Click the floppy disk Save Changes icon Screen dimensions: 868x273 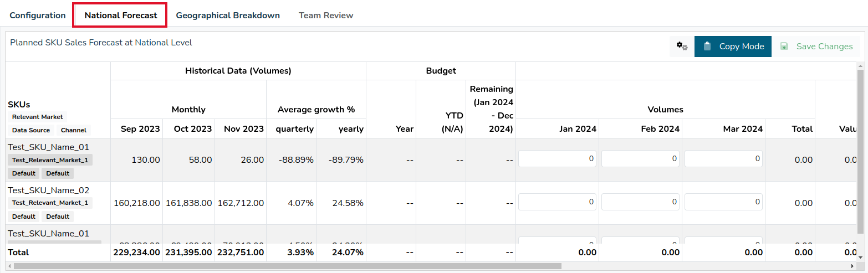click(x=784, y=47)
